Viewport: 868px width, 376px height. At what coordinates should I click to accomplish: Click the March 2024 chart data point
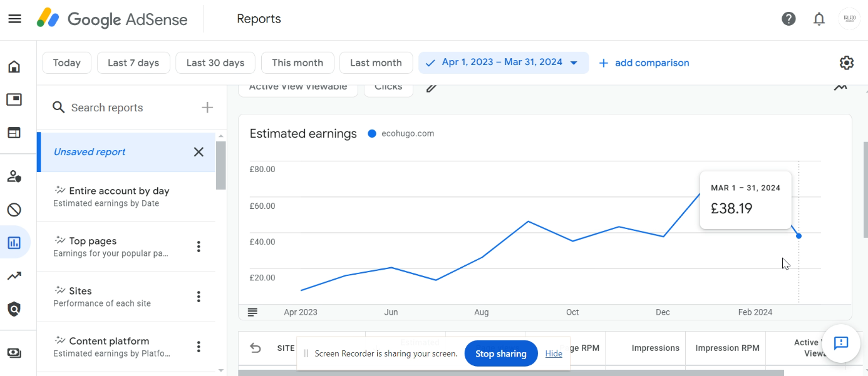798,236
